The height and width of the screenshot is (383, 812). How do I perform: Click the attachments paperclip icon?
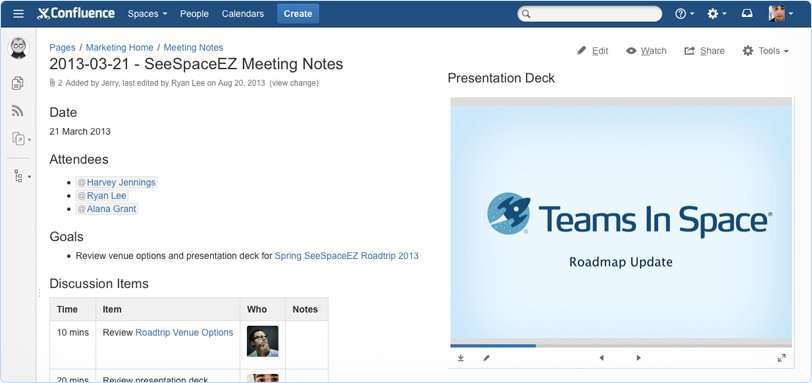pos(52,83)
